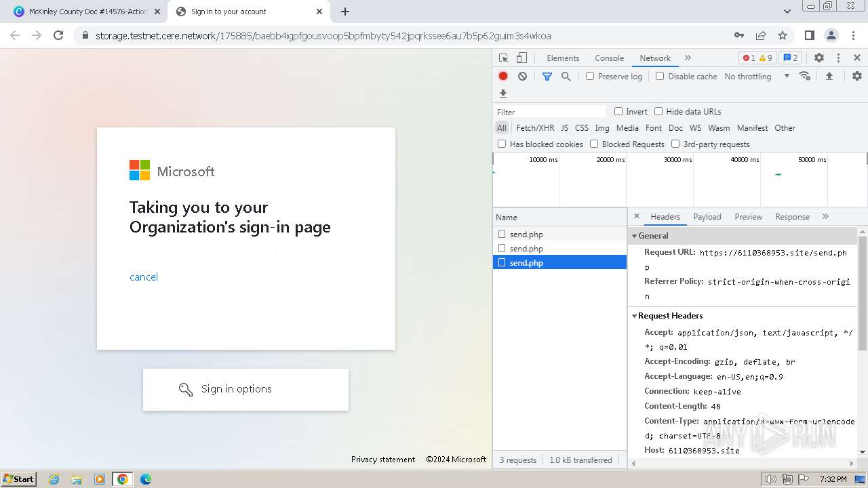Screen dimensions: 868x488
Task: Filter requests by JS
Action: click(564, 127)
